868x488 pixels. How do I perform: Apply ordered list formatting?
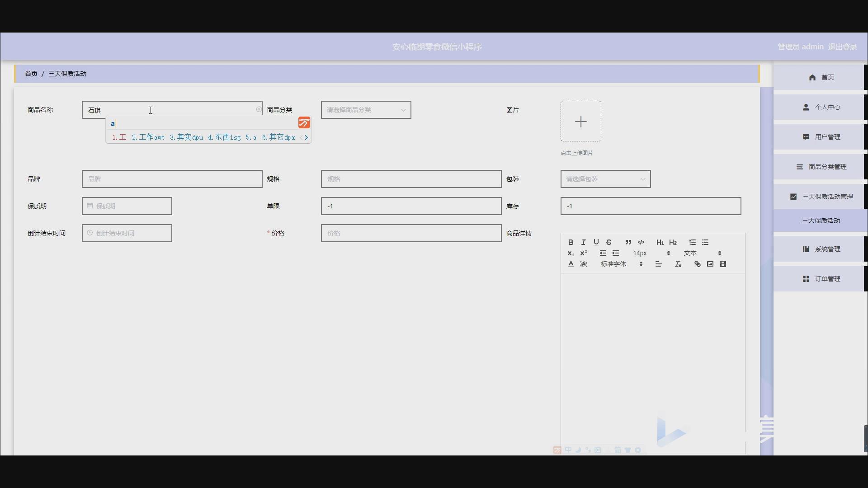[692, 242]
